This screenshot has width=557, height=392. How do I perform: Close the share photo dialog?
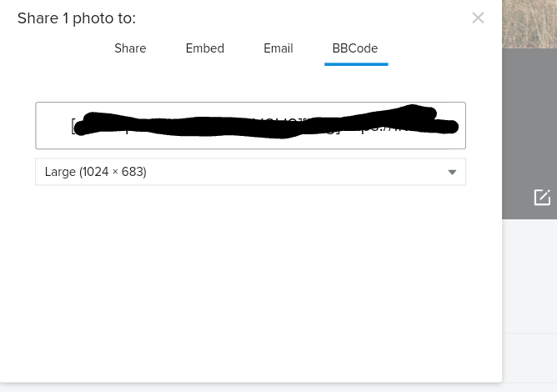click(478, 18)
